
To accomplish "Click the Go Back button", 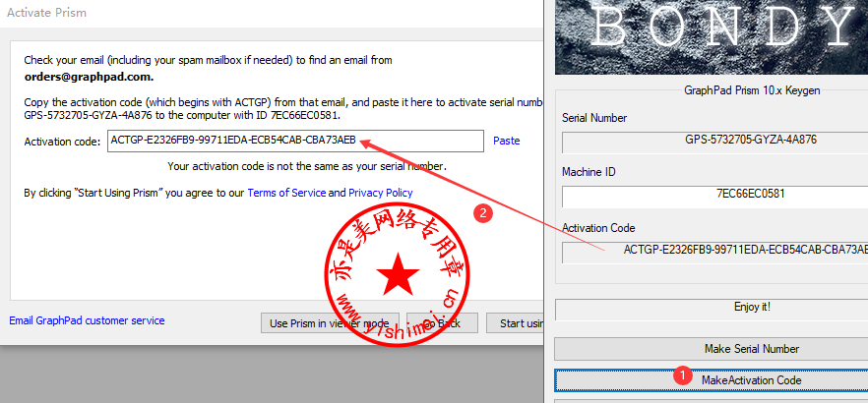I will (442, 323).
